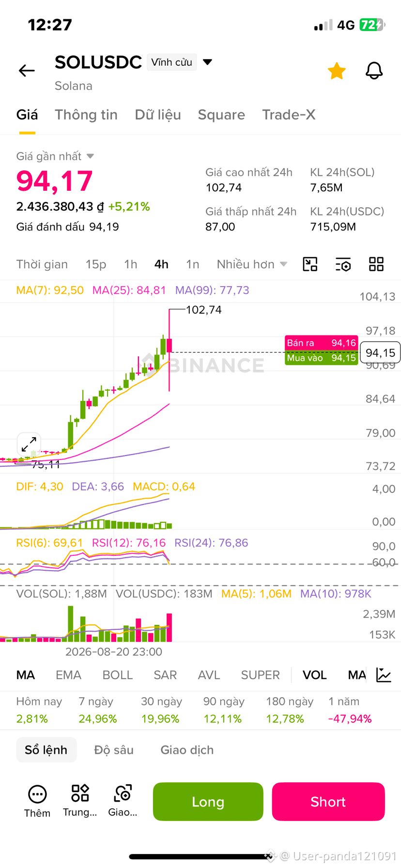Select the 1n interval
The height and width of the screenshot is (868, 401).
(x=193, y=264)
